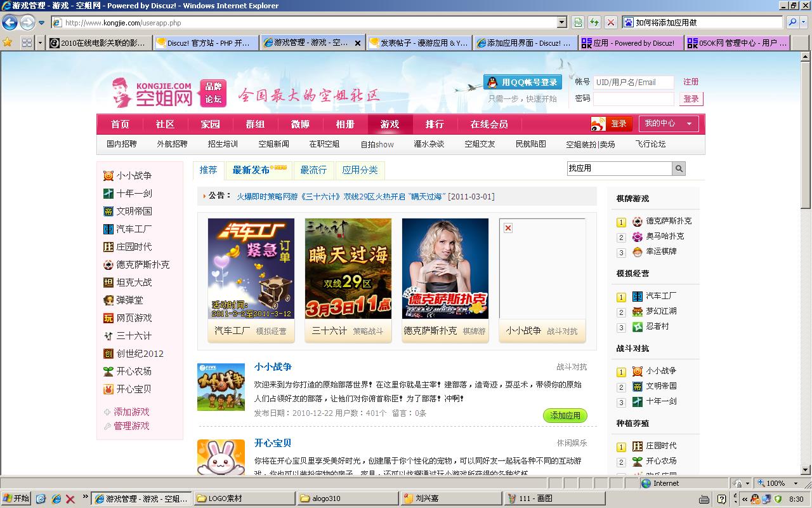Open the recent pages dropdown next to Forward
Image resolution: width=812 pixels, height=508 pixels.
point(42,23)
